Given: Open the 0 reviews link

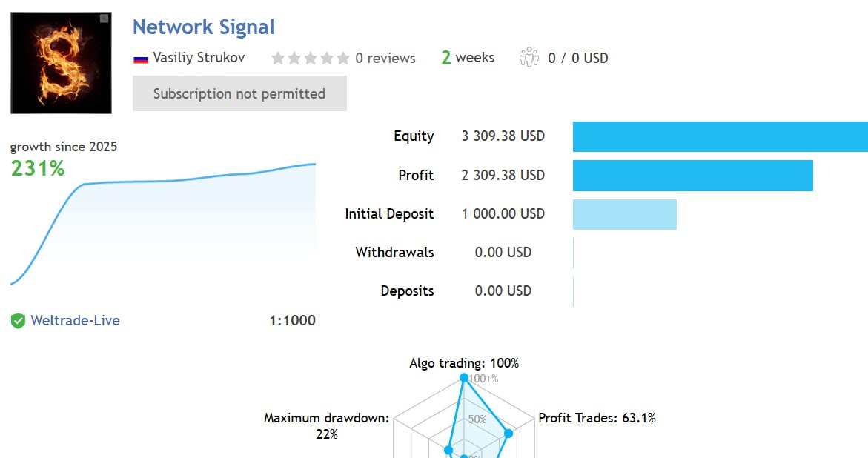Looking at the screenshot, I should tap(385, 58).
